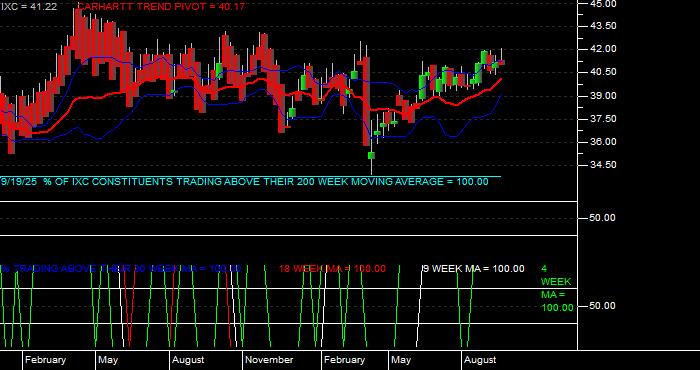Select the 42.00 price axis value
The height and width of the screenshot is (370, 700).
603,49
